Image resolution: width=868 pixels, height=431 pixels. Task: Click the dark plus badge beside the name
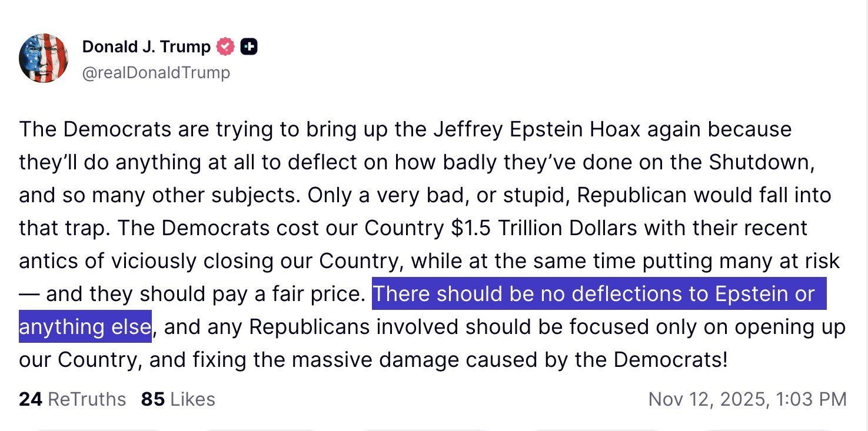point(249,46)
